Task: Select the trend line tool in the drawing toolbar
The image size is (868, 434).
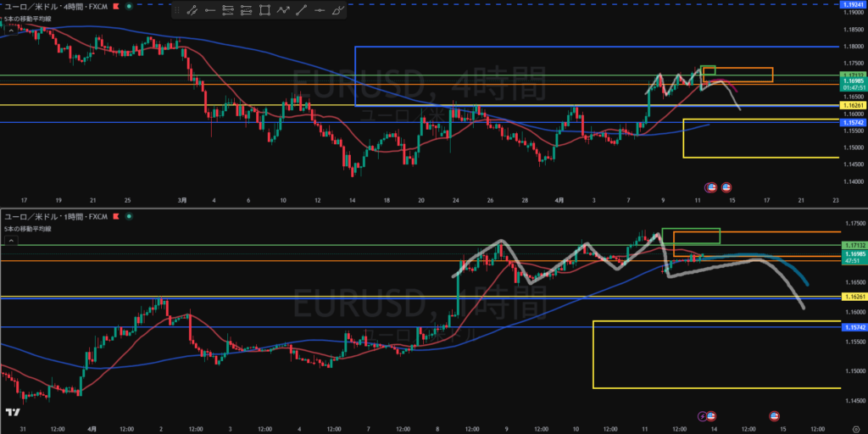Action: (x=192, y=10)
